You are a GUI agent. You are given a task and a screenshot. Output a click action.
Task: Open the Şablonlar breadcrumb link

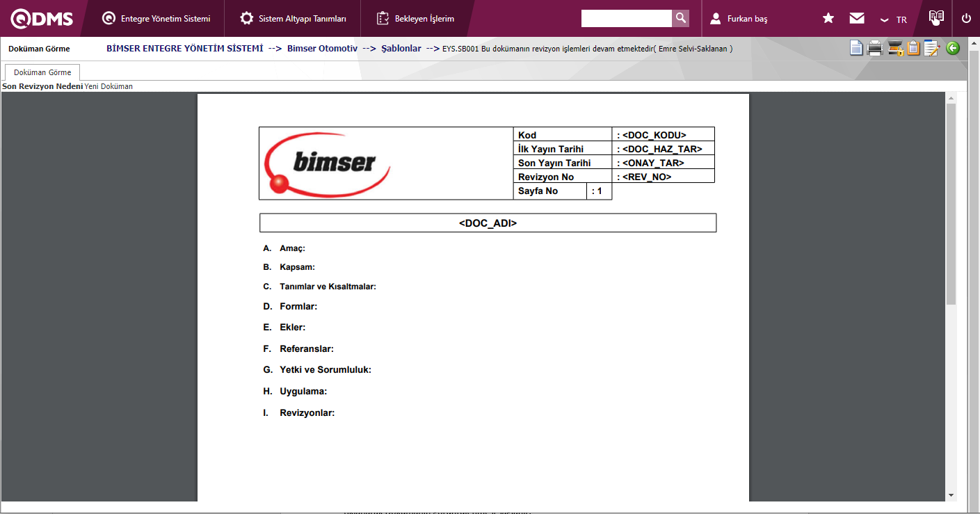click(x=401, y=49)
